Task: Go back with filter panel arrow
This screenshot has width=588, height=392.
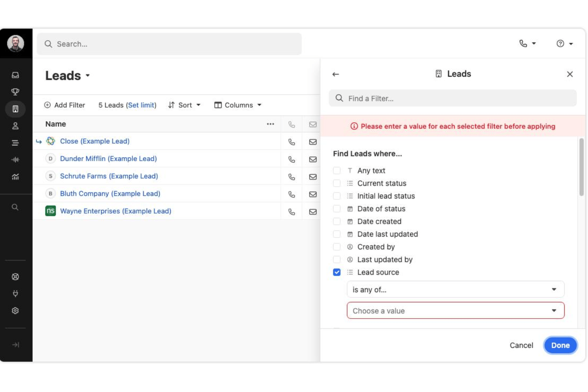Action: tap(336, 74)
